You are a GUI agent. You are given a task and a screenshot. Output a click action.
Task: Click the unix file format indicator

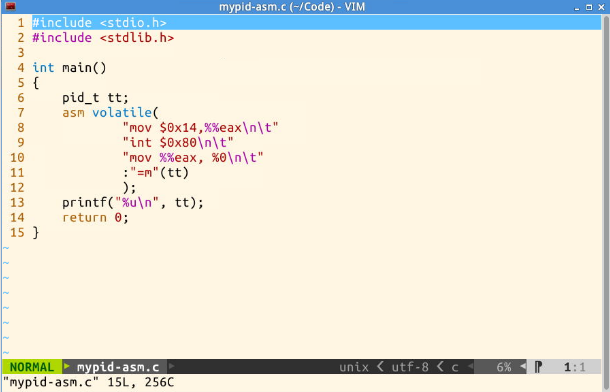pos(354,367)
